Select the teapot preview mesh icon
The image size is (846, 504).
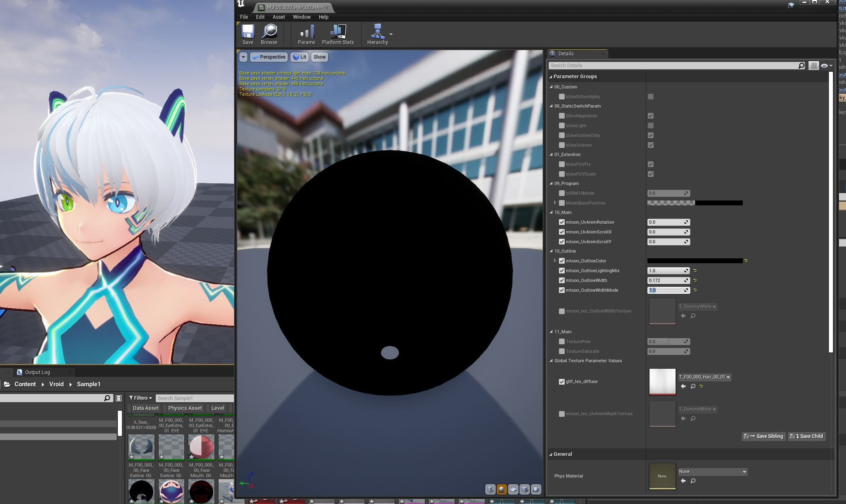(x=535, y=489)
